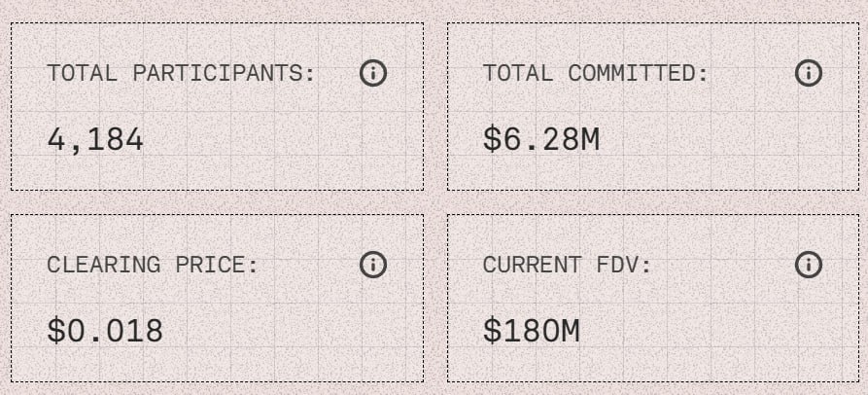Click empty space right of $6.28M value
This screenshot has height=395, width=868.
(x=710, y=139)
